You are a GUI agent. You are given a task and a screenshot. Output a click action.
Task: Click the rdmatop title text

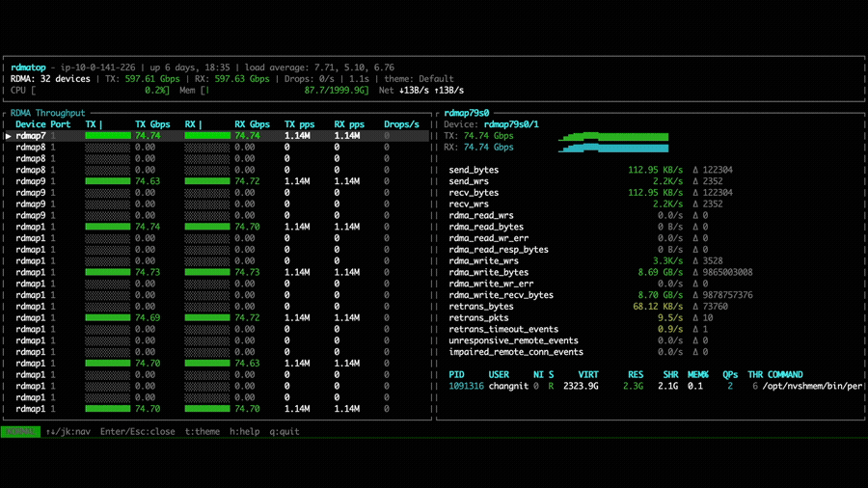point(28,68)
